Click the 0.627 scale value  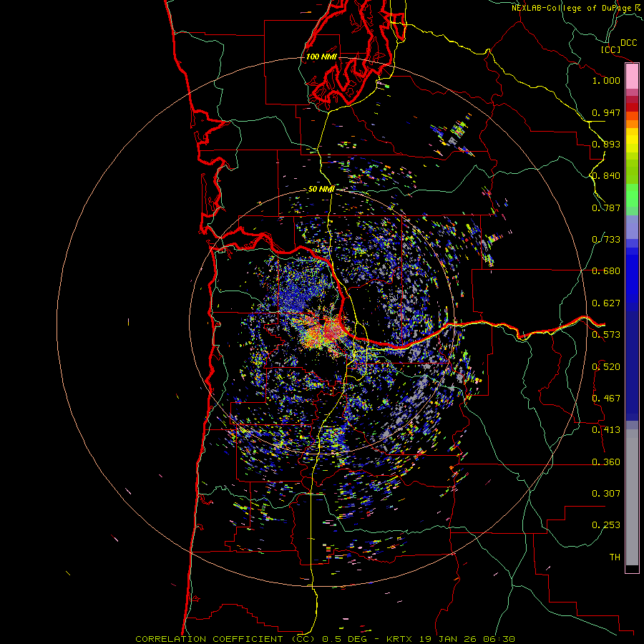pyautogui.click(x=606, y=303)
